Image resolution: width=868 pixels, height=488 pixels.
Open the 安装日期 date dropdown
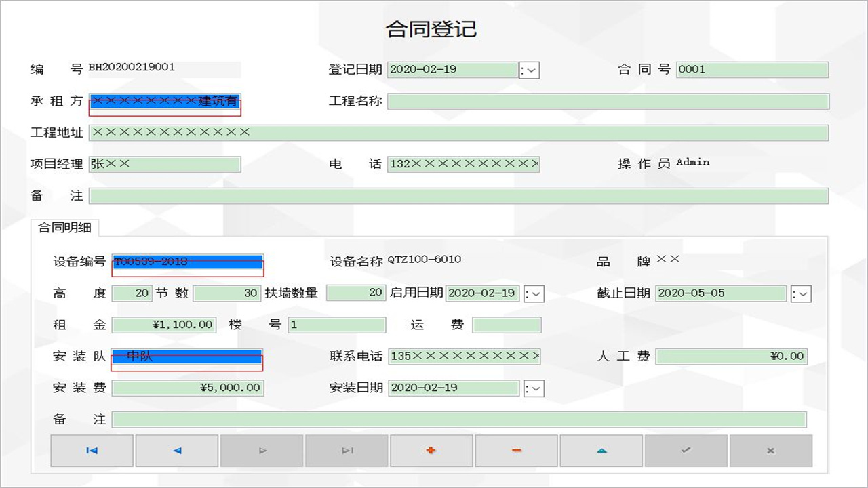click(534, 388)
